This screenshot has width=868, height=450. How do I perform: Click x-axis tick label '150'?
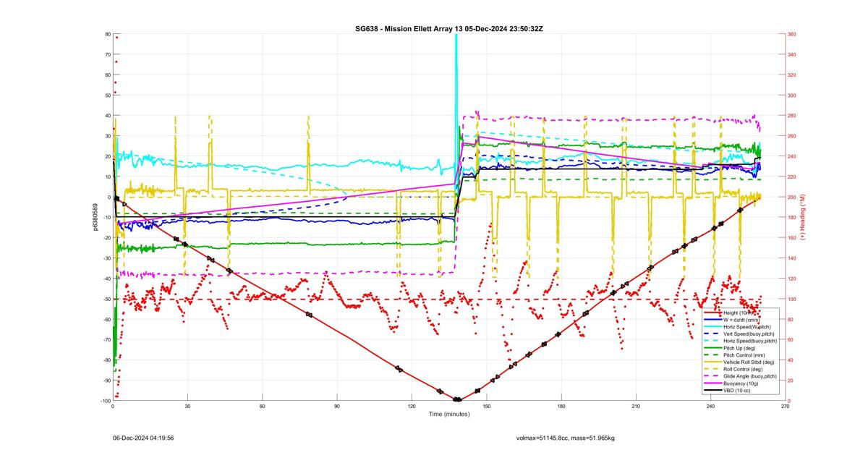(487, 407)
